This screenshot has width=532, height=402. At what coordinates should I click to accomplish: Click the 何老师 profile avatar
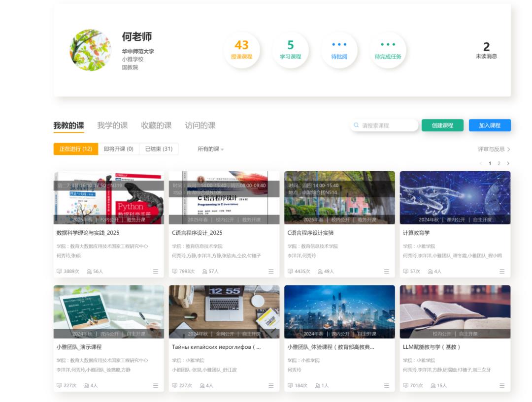point(90,50)
